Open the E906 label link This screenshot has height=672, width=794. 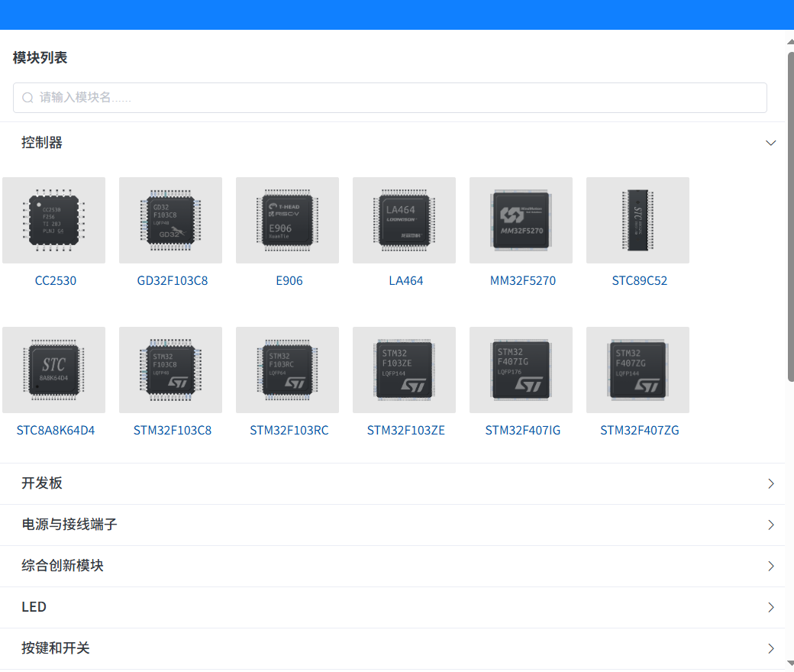[x=289, y=280]
